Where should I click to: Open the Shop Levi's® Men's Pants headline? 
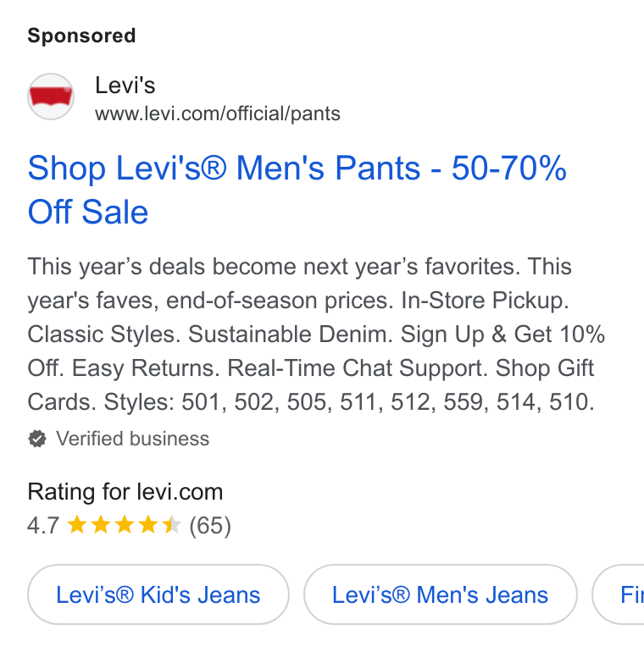pos(297,190)
